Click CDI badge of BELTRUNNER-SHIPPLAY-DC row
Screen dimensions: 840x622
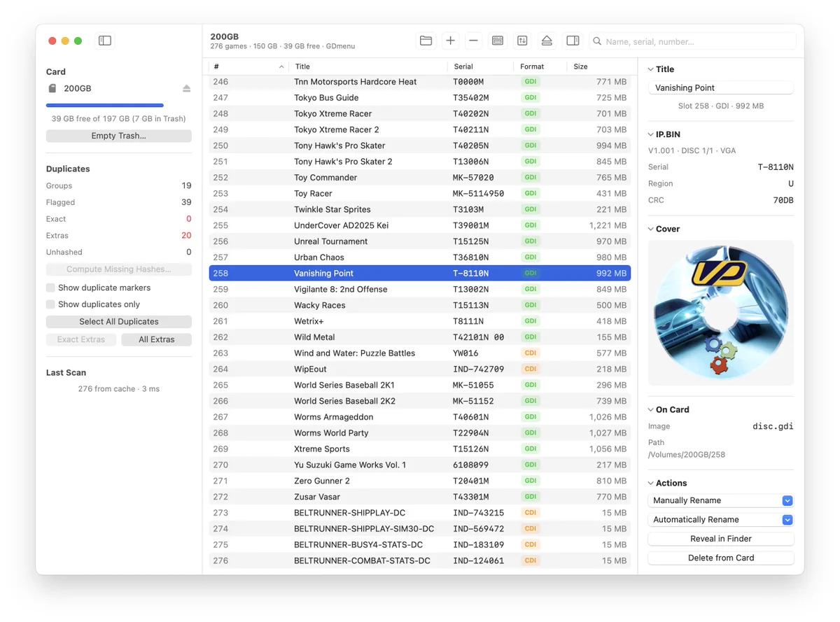[x=531, y=512]
